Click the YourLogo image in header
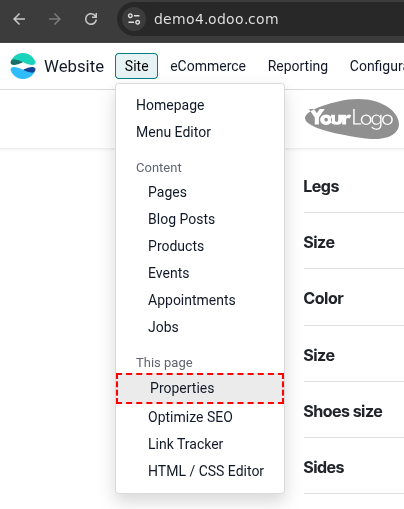This screenshot has height=509, width=404. [x=352, y=119]
